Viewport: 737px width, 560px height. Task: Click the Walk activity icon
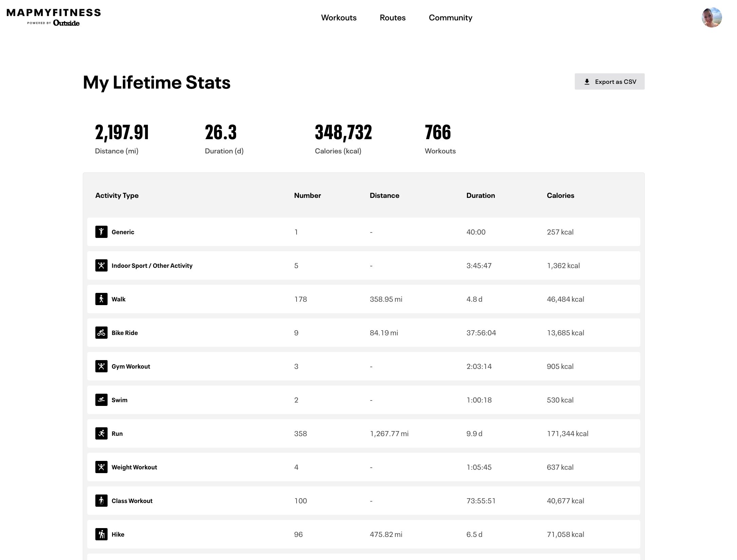click(x=101, y=299)
